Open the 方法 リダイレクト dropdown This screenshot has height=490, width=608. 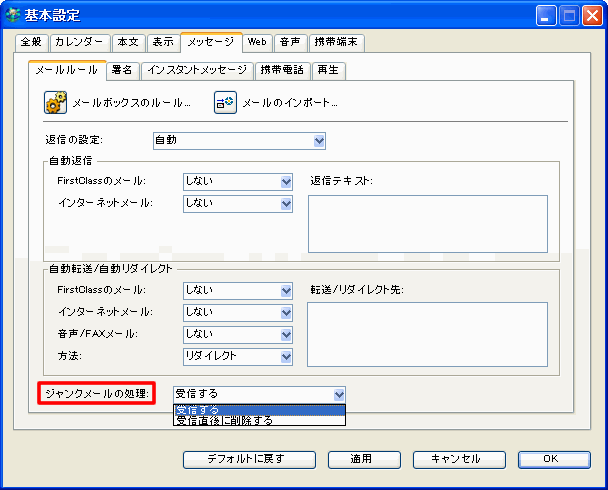(237, 356)
